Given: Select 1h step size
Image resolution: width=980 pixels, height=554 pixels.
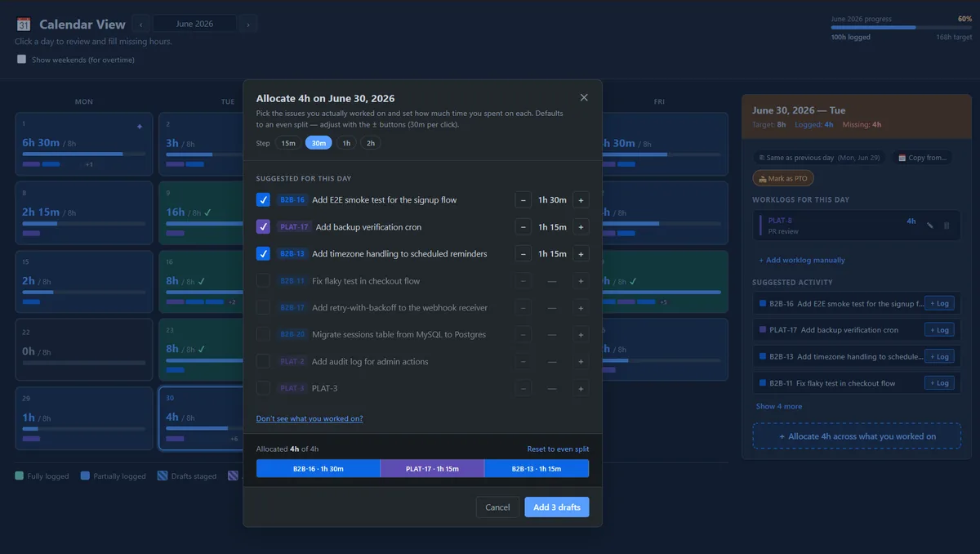Looking at the screenshot, I should pyautogui.click(x=346, y=143).
